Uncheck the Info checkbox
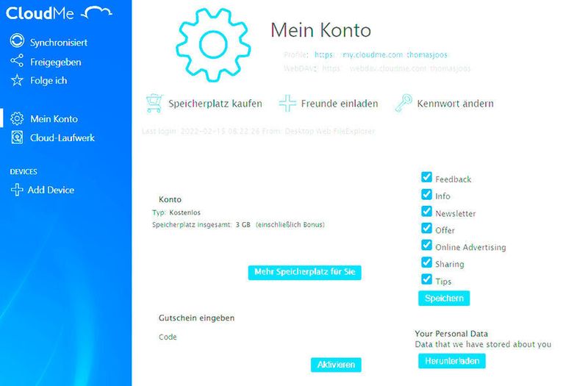Viewport: 588px width, 386px height. [426, 194]
